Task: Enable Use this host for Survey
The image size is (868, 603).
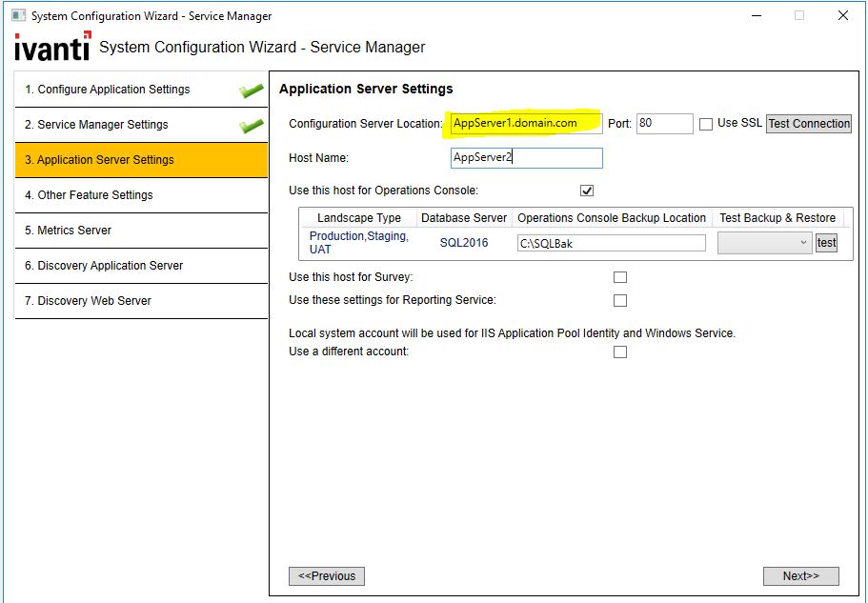Action: 620,277
